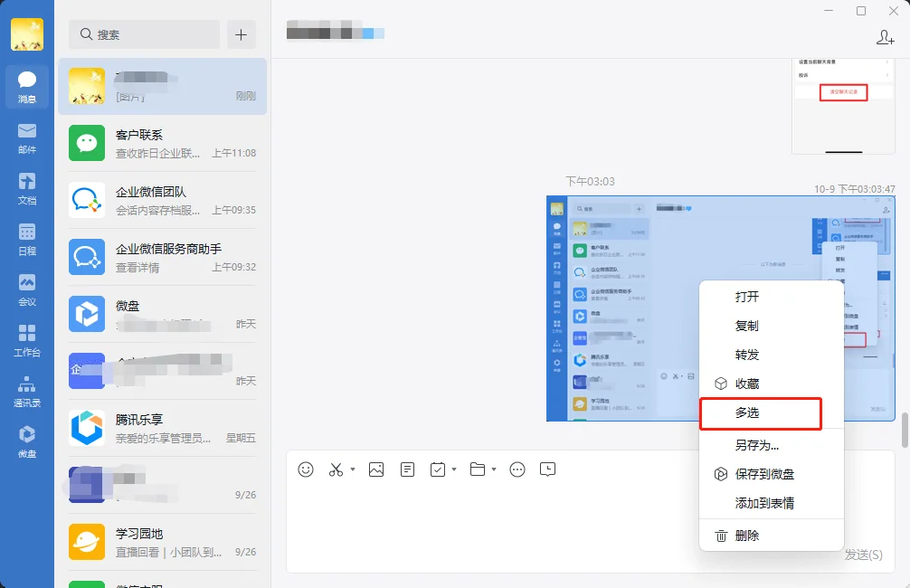910x588 pixels.
Task: Go to 文档 documents in sidebar
Action: 27,189
